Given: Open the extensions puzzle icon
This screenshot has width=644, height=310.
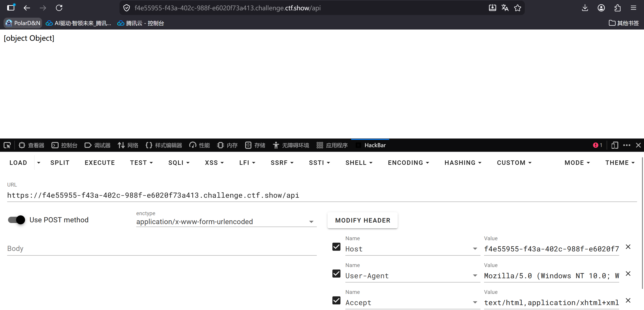Looking at the screenshot, I should [617, 8].
